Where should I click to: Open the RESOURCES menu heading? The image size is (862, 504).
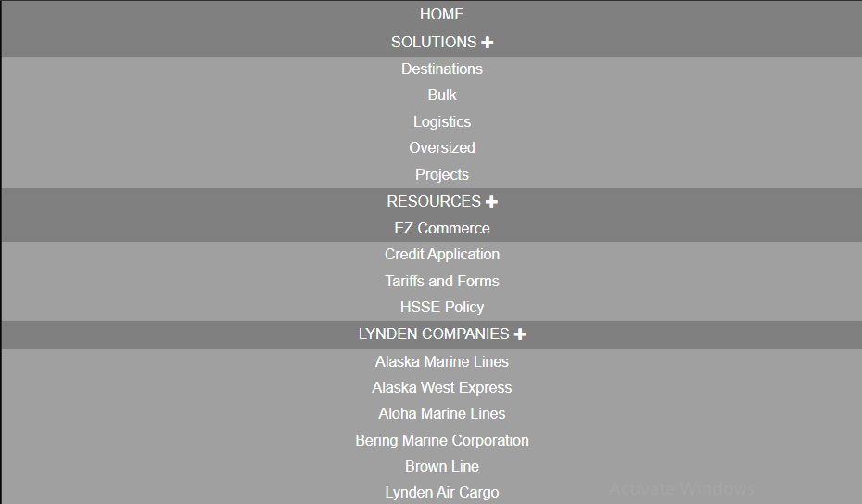pyautogui.click(x=434, y=202)
